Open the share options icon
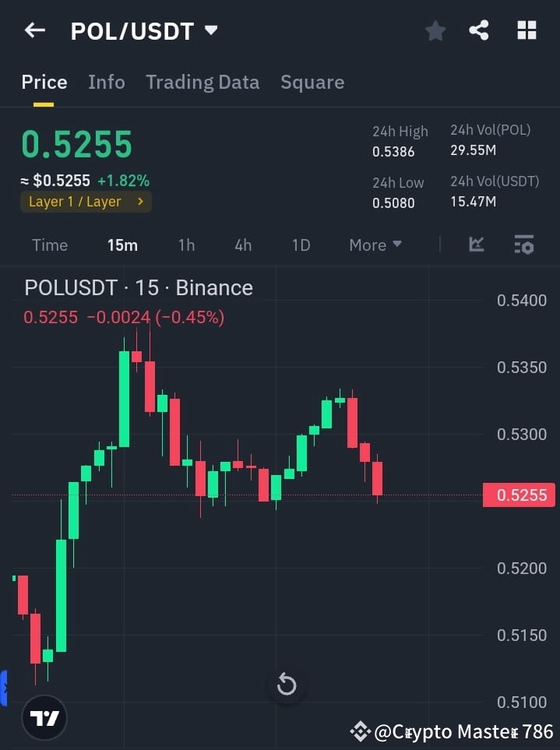This screenshot has height=750, width=560. (480, 30)
